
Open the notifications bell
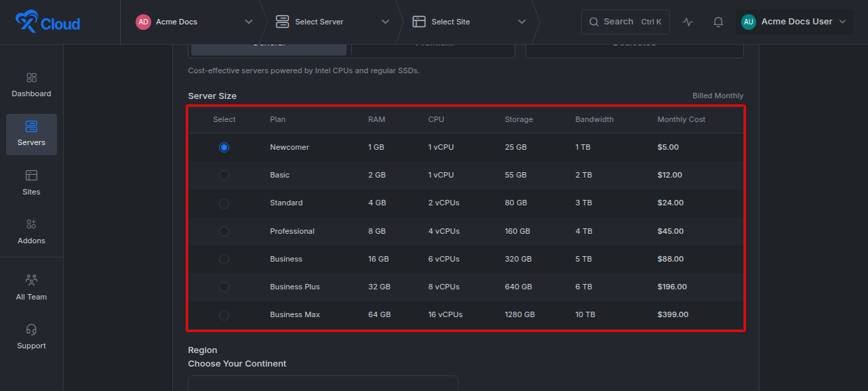tap(718, 22)
